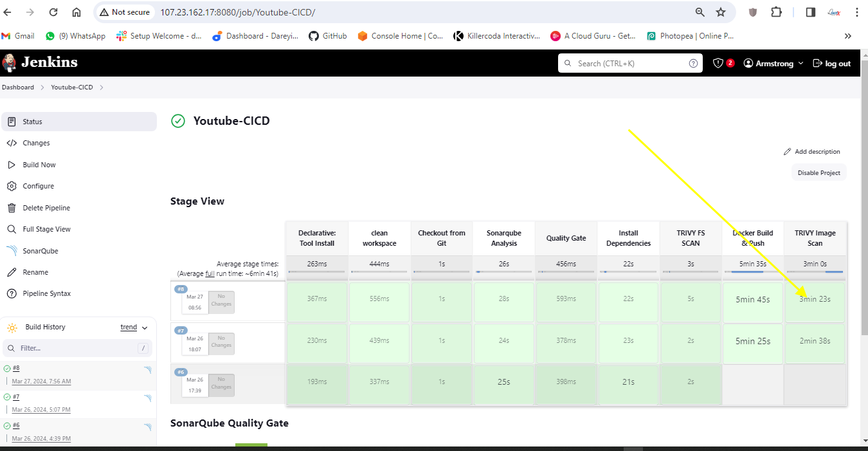The height and width of the screenshot is (451, 868).
Task: Open build #8 in Build History
Action: coord(16,368)
